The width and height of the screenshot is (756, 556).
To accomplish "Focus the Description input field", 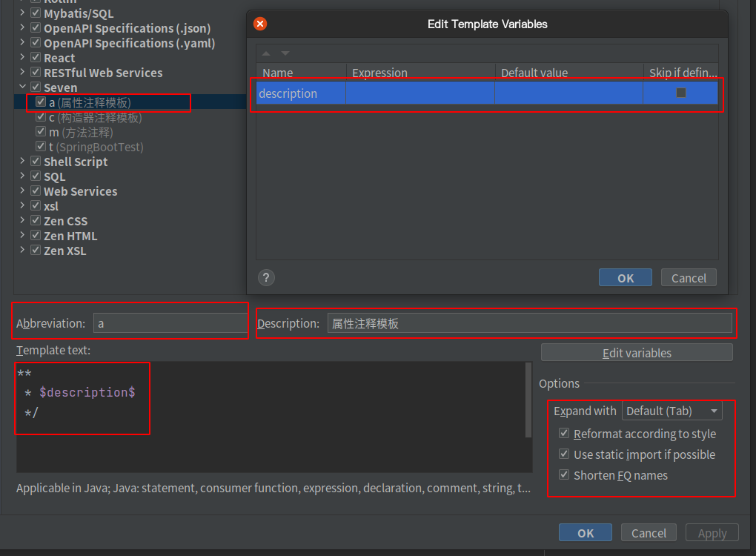I will click(530, 323).
